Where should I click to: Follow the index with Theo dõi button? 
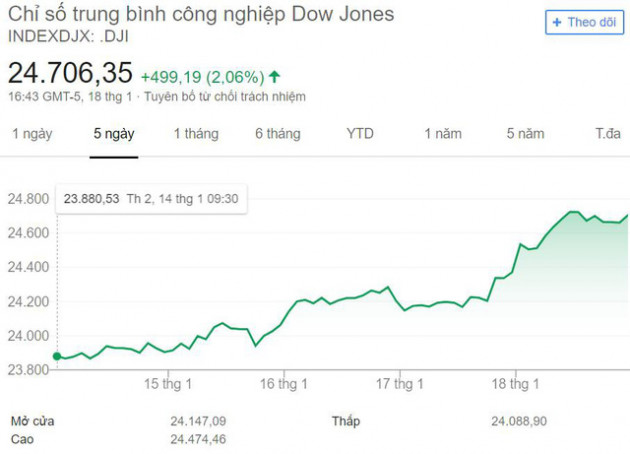[x=585, y=22]
